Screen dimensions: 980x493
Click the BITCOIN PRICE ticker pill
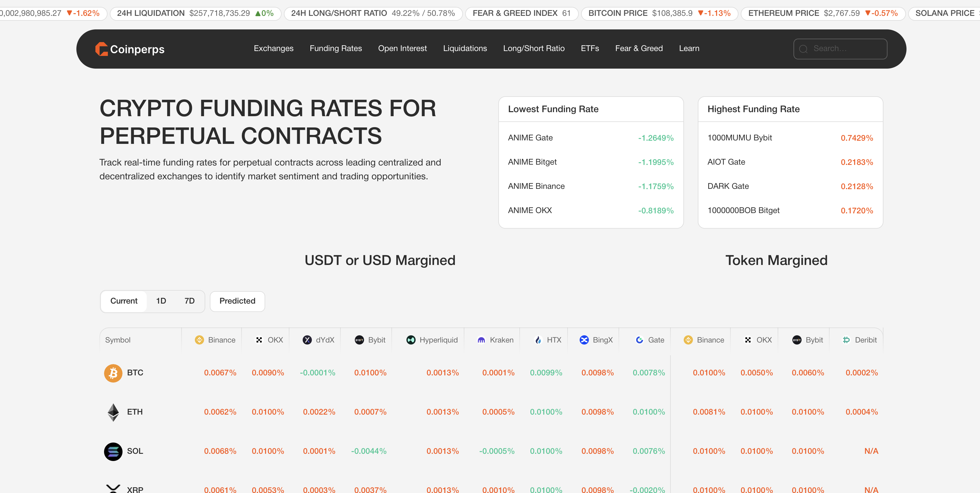[659, 13]
